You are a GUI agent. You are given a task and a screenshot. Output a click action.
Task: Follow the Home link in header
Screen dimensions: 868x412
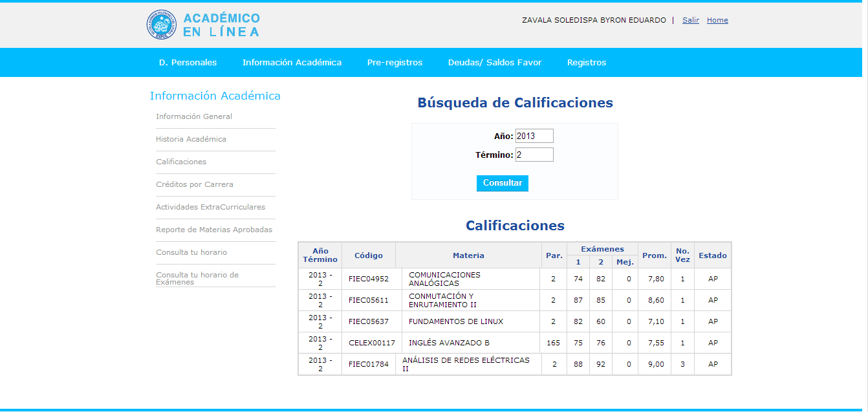click(717, 20)
